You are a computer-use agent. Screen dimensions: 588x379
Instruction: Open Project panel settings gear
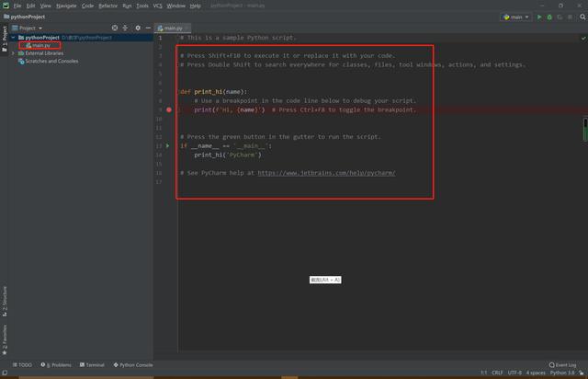[x=138, y=28]
